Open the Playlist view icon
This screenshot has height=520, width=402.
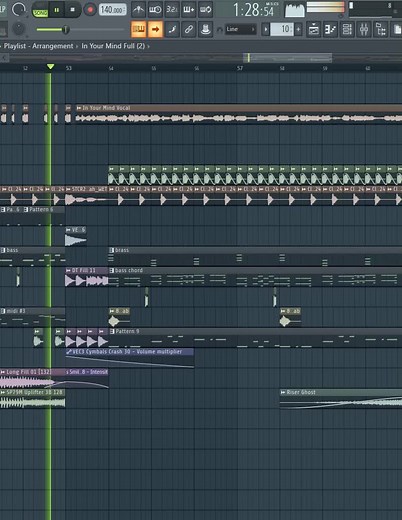314,29
